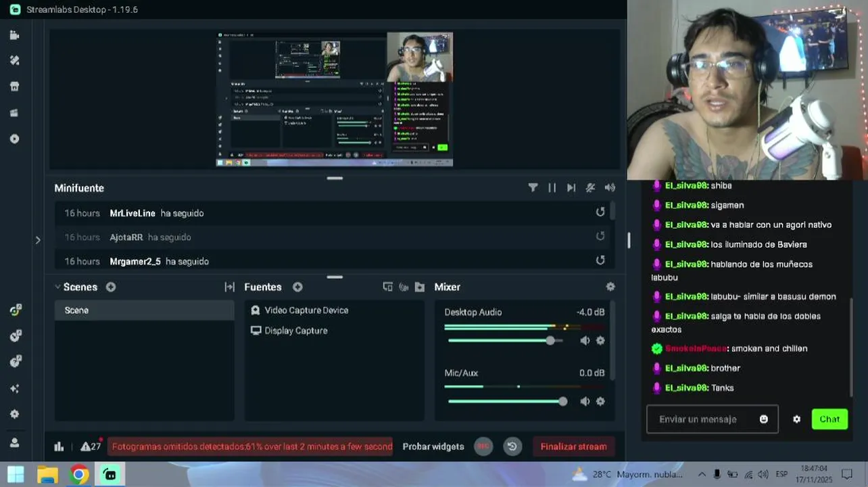
Task: Click the ESP language indicator
Action: 782,474
